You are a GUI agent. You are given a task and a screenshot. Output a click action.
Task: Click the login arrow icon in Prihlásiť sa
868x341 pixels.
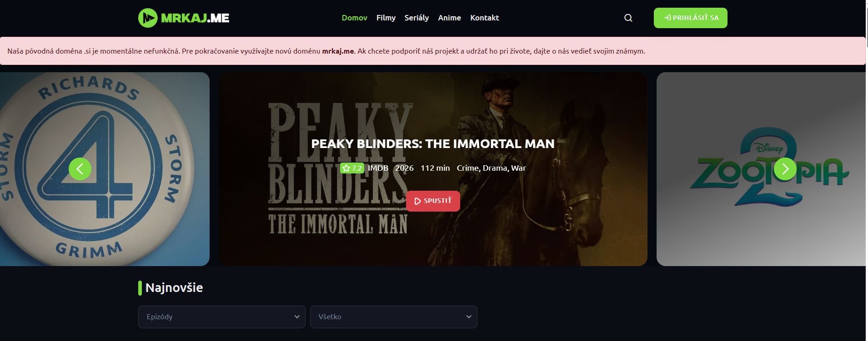(667, 18)
